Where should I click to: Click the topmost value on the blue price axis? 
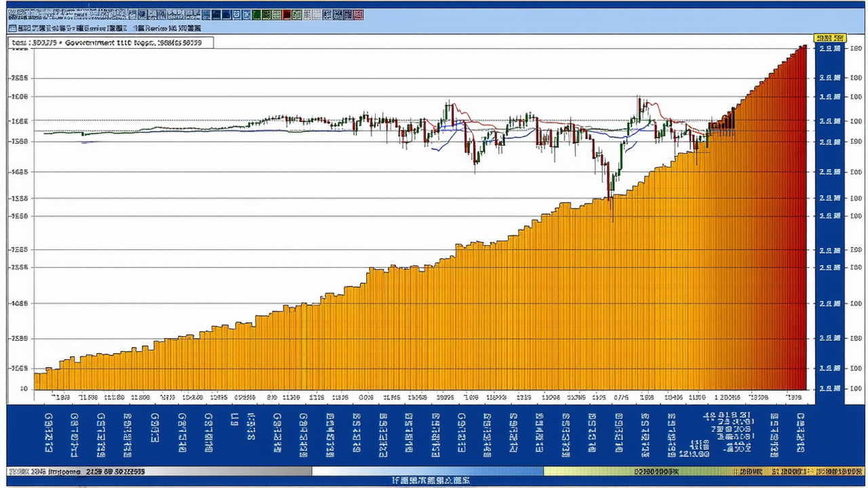(831, 49)
